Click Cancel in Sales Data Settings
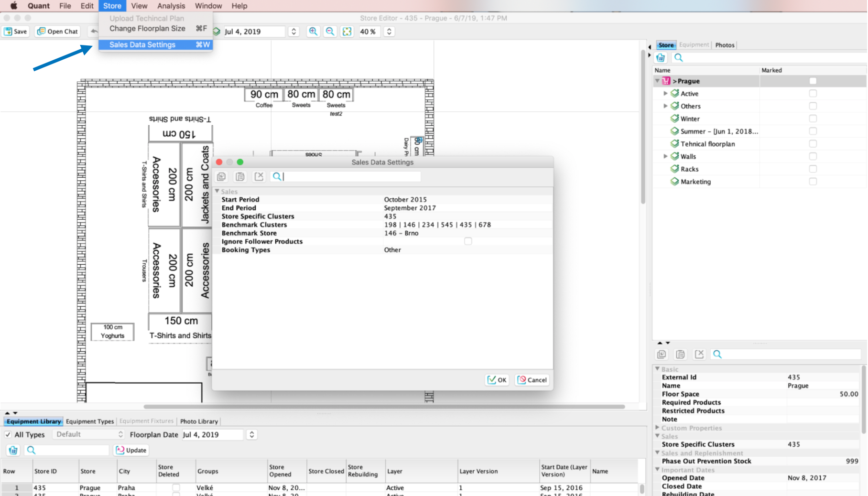This screenshot has width=868, height=496. pyautogui.click(x=532, y=380)
